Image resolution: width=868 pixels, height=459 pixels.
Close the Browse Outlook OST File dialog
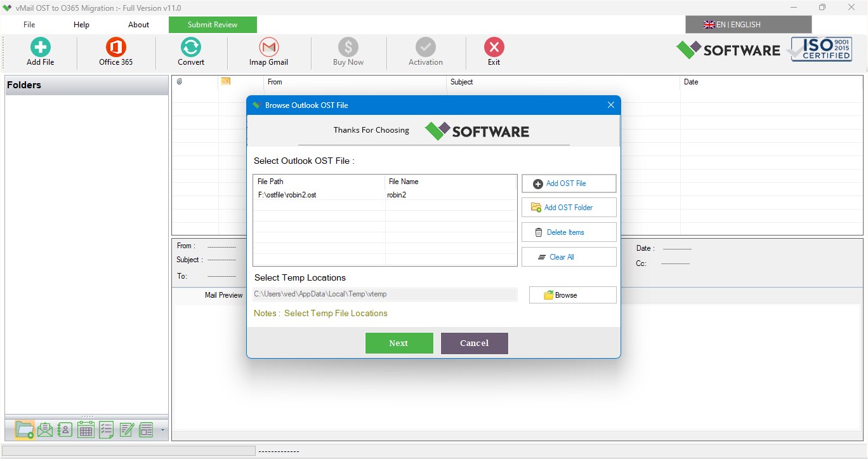(x=611, y=105)
